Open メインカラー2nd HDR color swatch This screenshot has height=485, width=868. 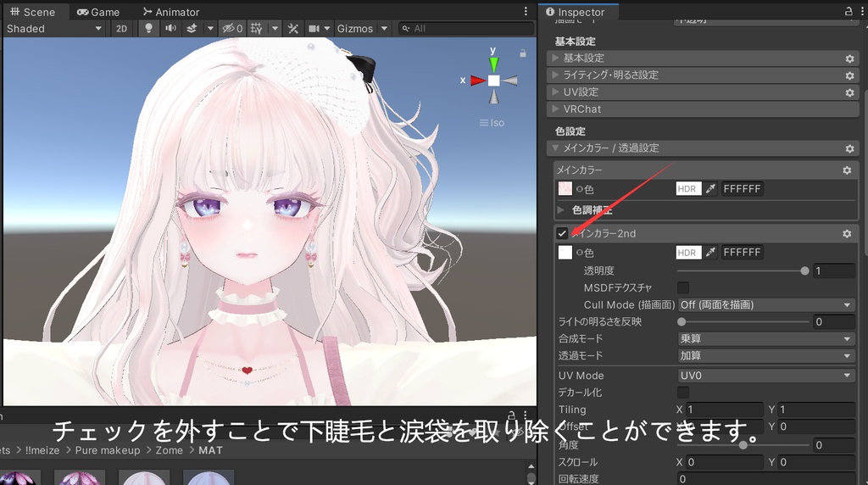[x=688, y=253]
